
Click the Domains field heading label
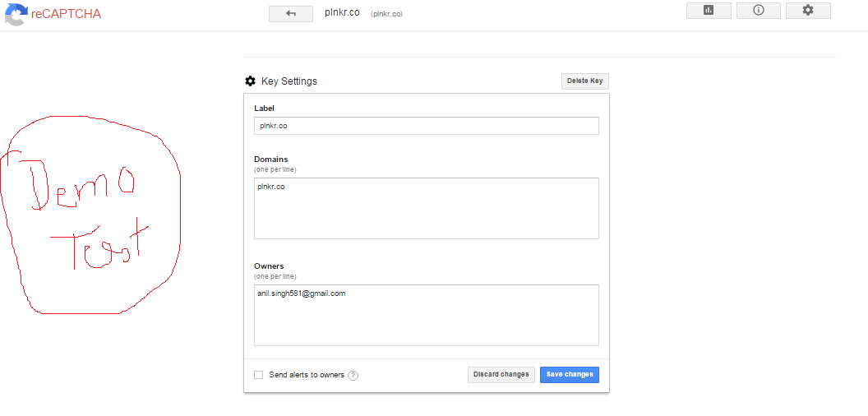[x=271, y=159]
